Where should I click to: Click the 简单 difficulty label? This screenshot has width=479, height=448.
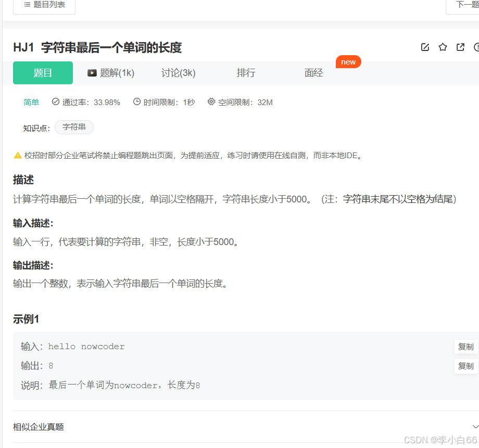31,102
